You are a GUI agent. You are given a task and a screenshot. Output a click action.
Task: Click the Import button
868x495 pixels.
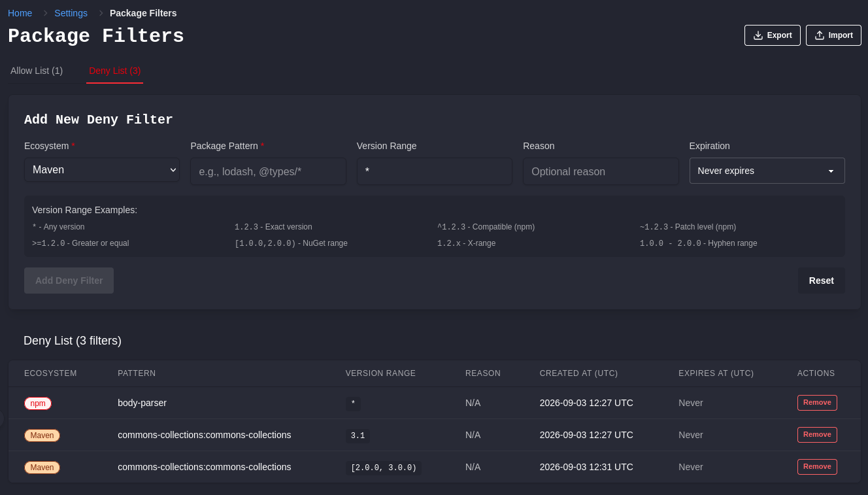pos(833,35)
